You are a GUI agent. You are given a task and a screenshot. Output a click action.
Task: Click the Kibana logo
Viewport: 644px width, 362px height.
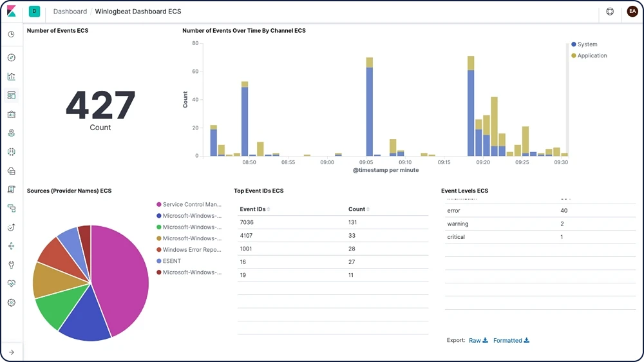click(x=12, y=12)
